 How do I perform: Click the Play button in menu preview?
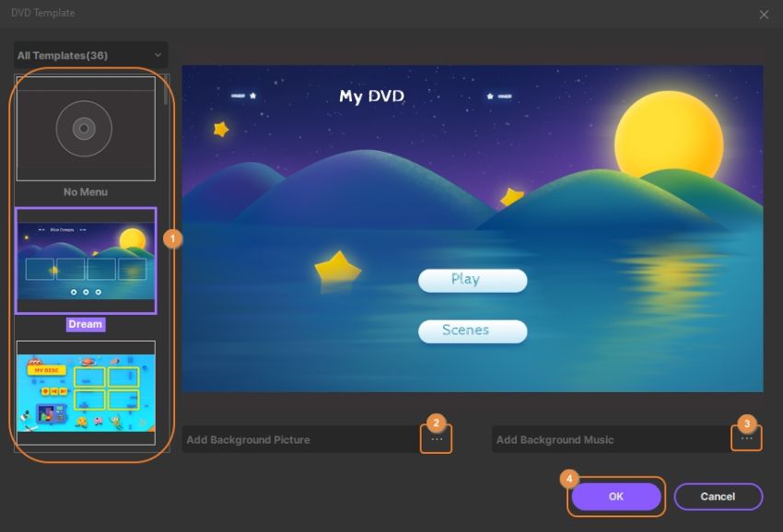click(473, 280)
